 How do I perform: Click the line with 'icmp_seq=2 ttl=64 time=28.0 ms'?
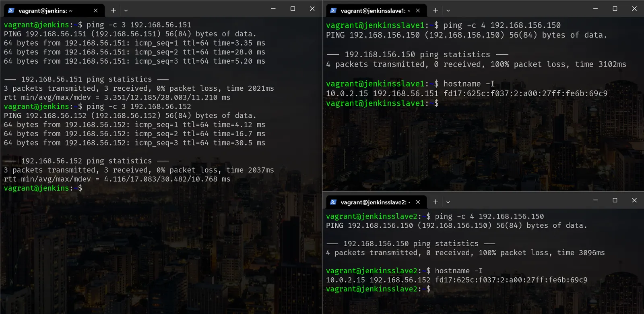click(134, 52)
